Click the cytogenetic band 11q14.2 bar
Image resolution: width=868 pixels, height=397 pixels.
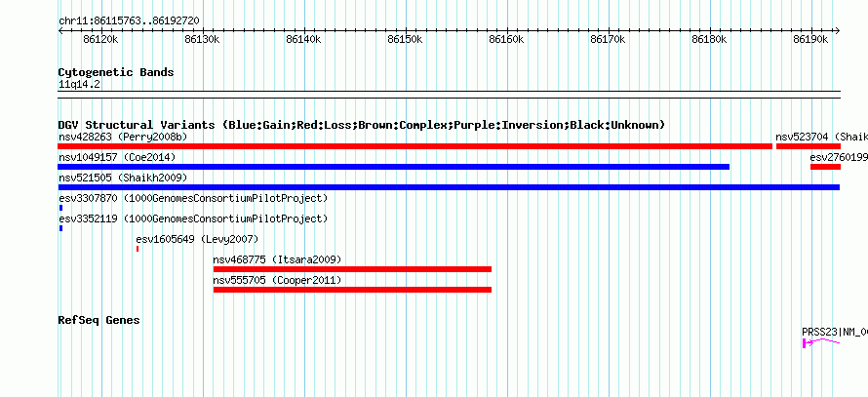[x=449, y=95]
